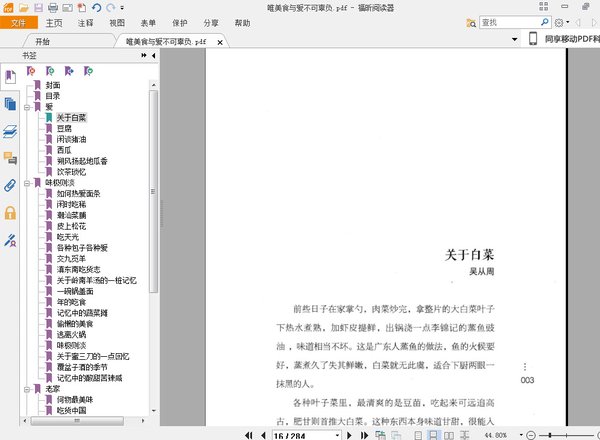Select the 目录 bookmark
600x440 pixels.
(53, 96)
